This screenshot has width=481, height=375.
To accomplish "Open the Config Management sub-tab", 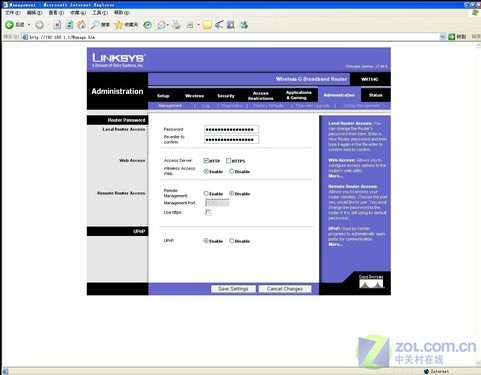I will [x=361, y=106].
